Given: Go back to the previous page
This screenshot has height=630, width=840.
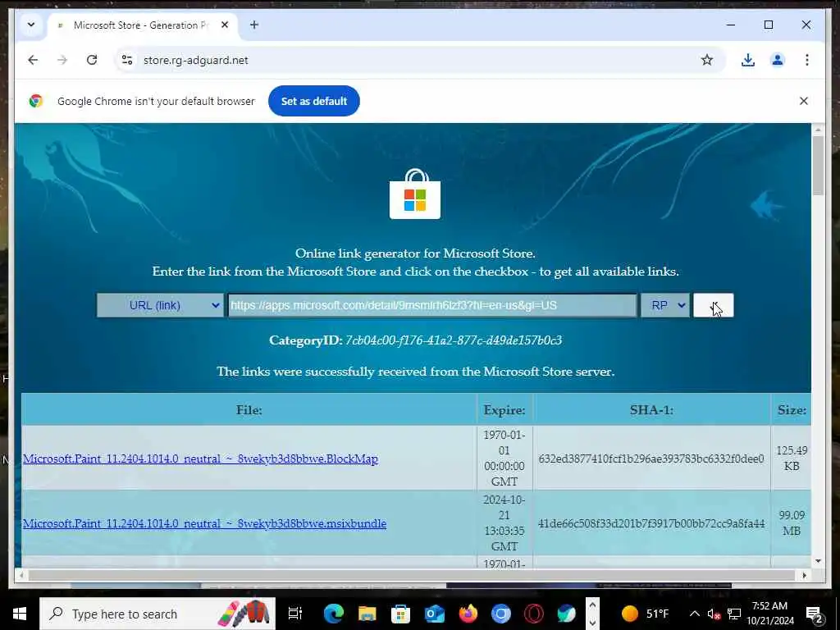Looking at the screenshot, I should coord(33,60).
